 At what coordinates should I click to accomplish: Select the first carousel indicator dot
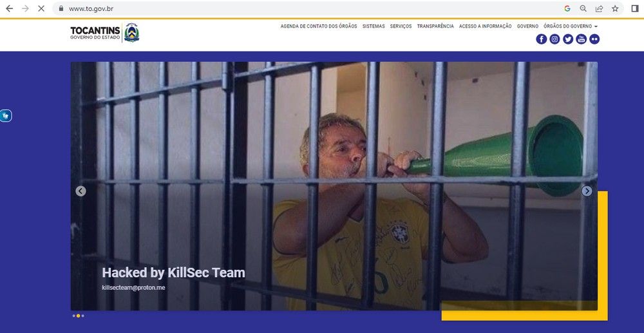pos(74,316)
